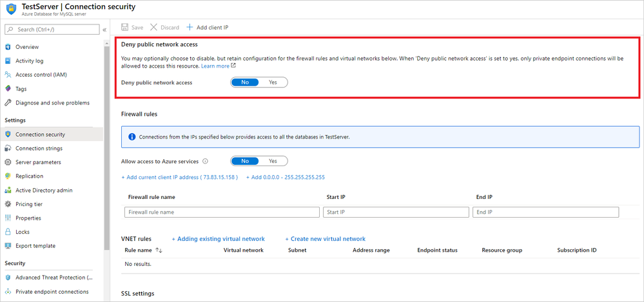Click the Save floppy disk icon
This screenshot has width=644, height=302.
tap(124, 28)
